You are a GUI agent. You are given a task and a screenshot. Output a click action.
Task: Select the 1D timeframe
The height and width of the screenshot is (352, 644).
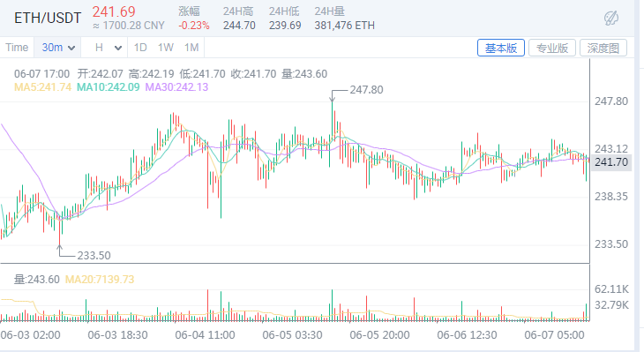click(140, 48)
